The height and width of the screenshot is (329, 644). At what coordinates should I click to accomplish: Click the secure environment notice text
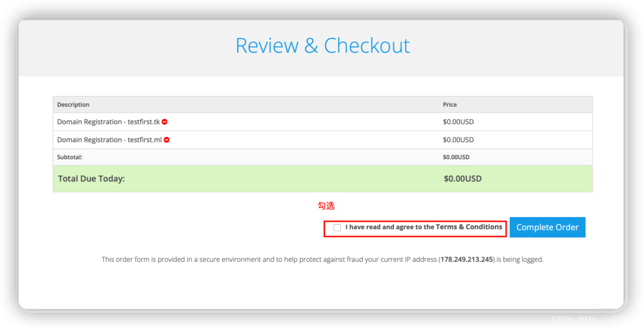(x=322, y=260)
